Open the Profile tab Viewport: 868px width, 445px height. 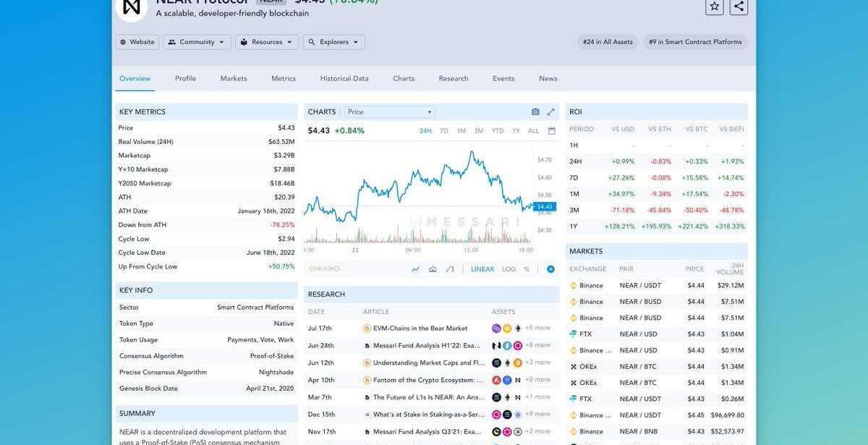185,78
